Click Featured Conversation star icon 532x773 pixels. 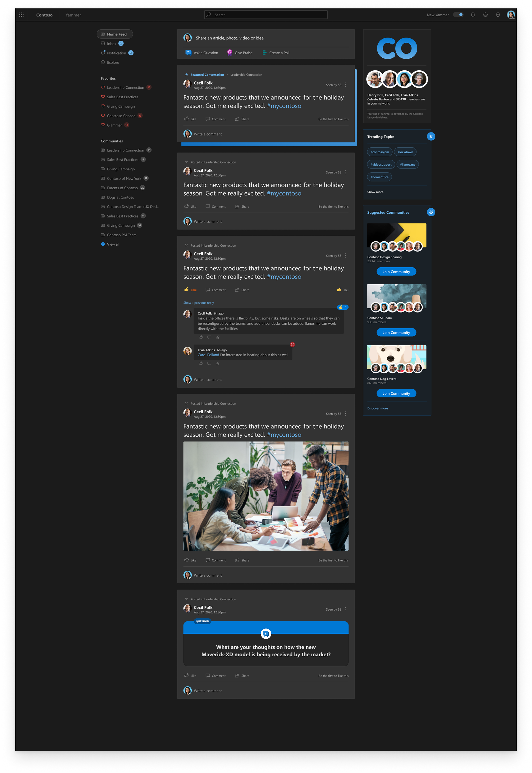(x=186, y=75)
